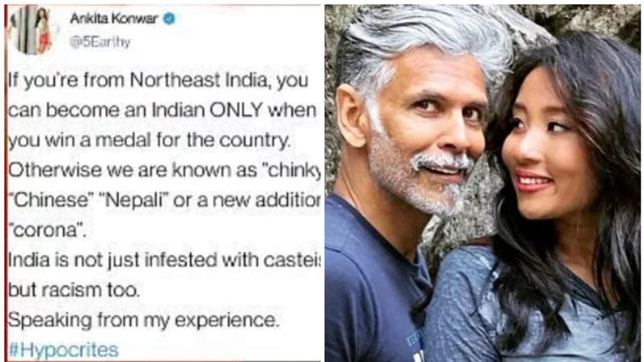
Task: Click the "If you're from Northeast India" line
Action: pos(157,81)
